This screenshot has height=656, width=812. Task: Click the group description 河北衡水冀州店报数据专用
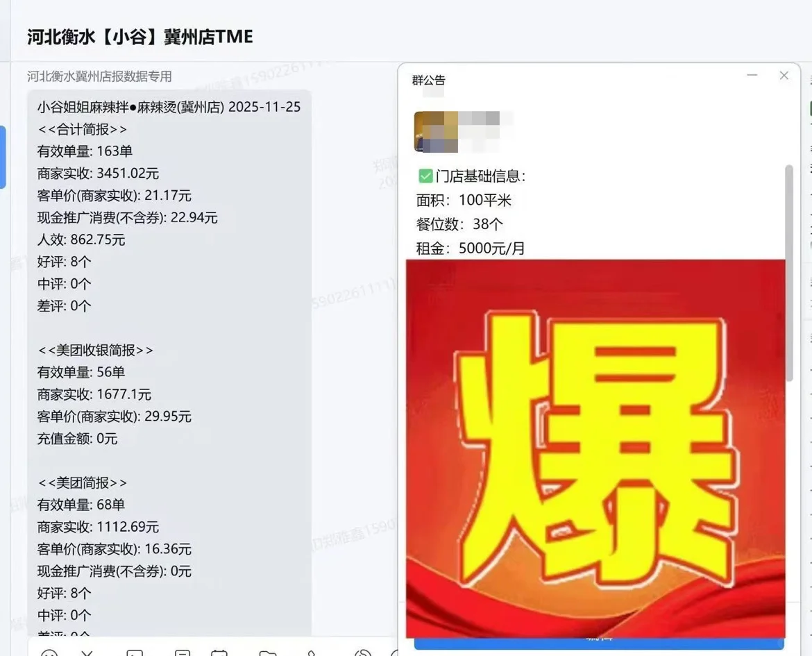click(x=99, y=76)
